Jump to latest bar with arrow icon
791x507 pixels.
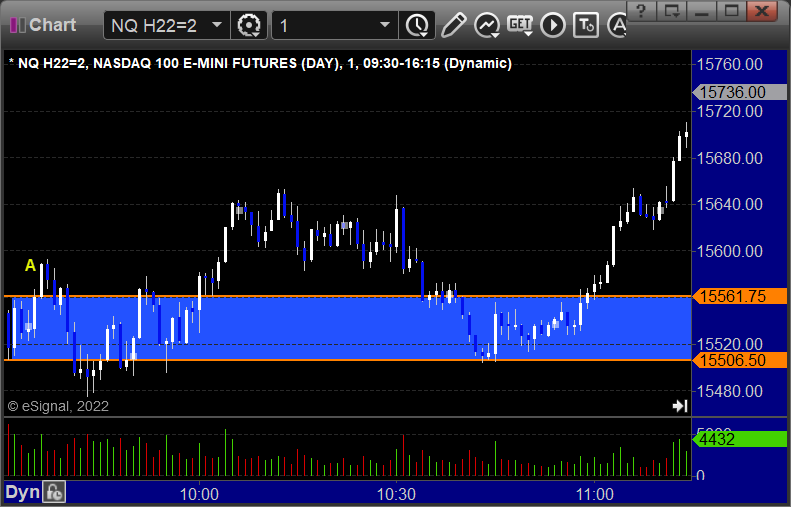click(x=680, y=406)
